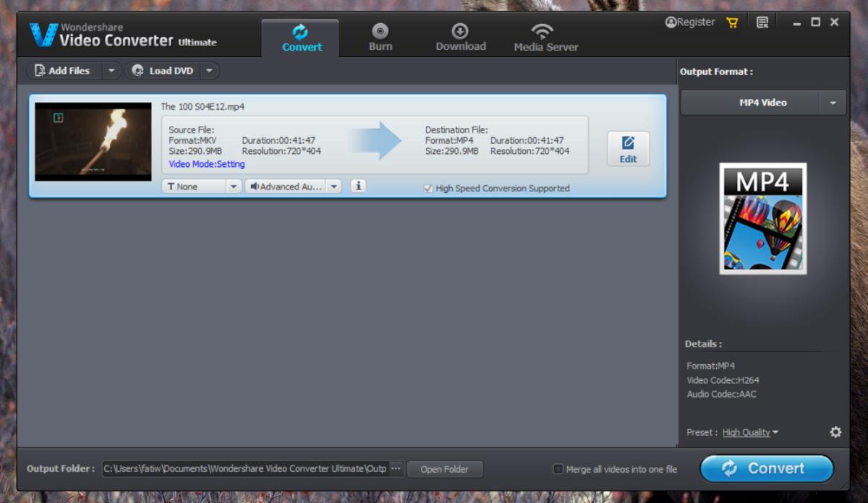The width and height of the screenshot is (868, 503).
Task: Click the Video Mode:Setting link
Action: pos(207,164)
